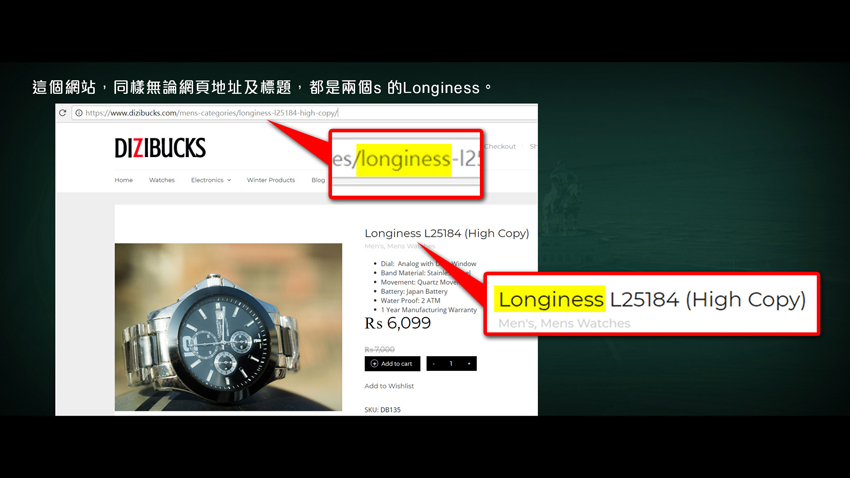Click the browser reload icon
Screen dimensions: 850x478
63,113
